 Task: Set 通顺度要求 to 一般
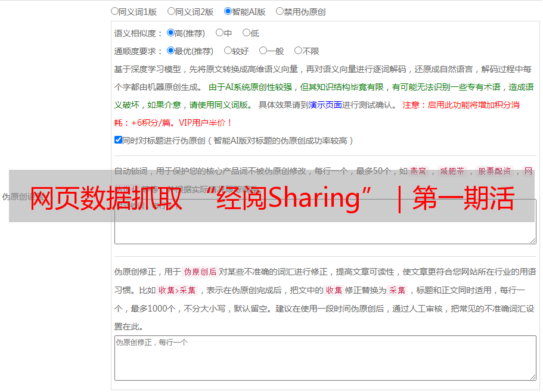click(x=263, y=51)
